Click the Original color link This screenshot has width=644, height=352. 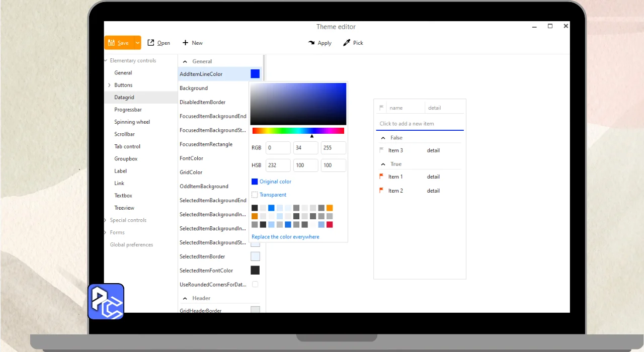click(275, 182)
